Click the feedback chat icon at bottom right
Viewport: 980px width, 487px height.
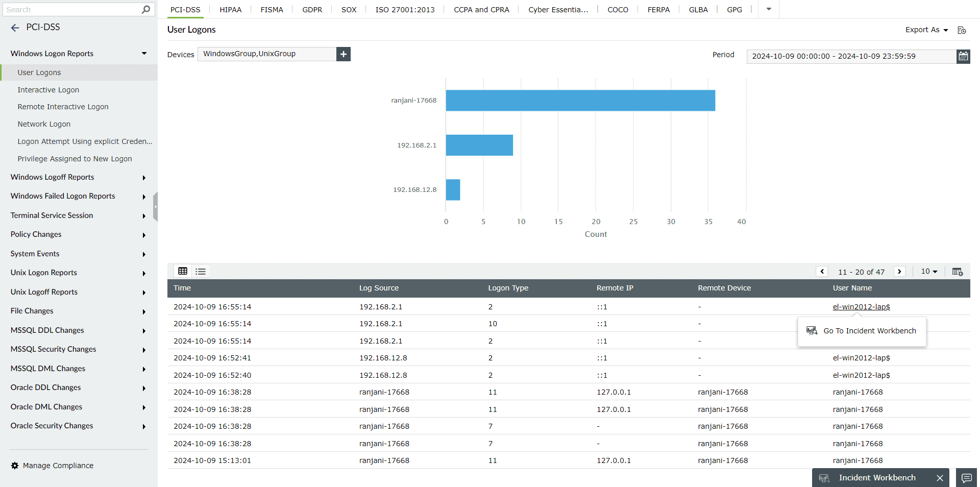[x=966, y=478]
